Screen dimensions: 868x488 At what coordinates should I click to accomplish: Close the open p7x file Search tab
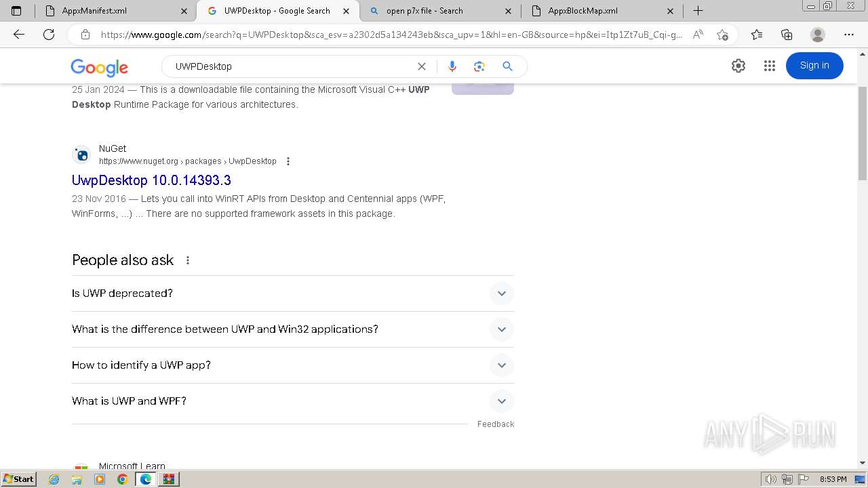(509, 11)
